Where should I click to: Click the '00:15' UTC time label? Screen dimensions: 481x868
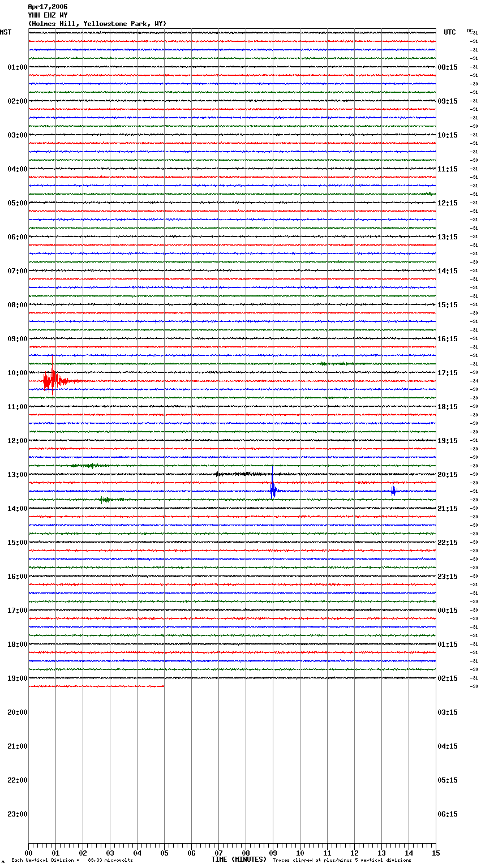coord(448,611)
